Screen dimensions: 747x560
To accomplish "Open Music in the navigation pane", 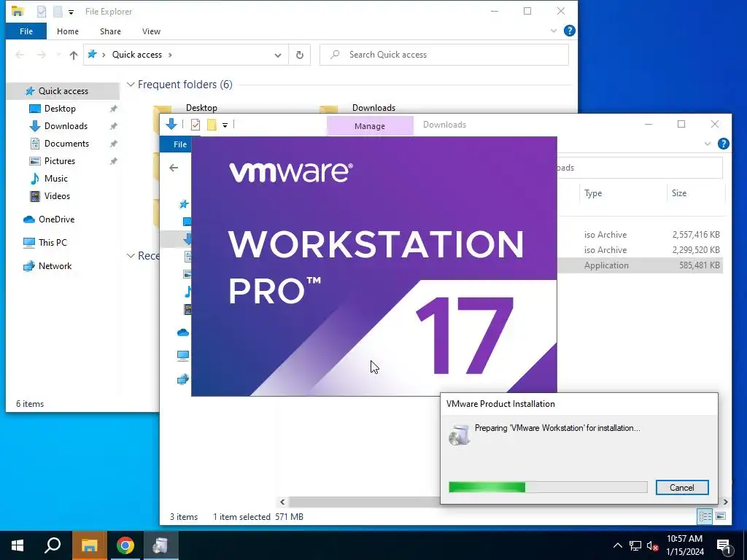I will [55, 179].
